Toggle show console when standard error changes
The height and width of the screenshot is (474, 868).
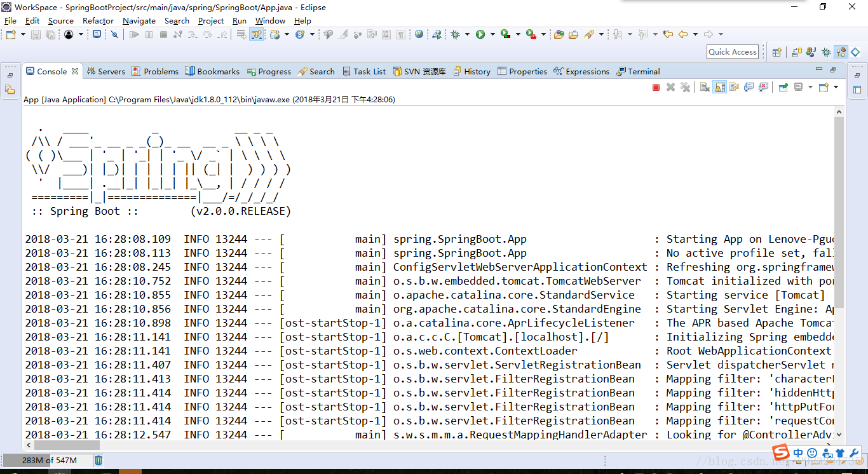coord(763,87)
